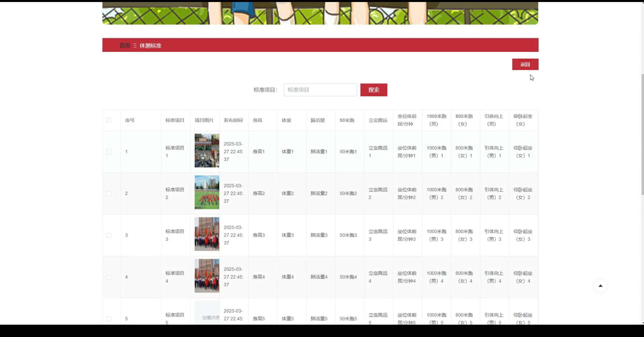This screenshot has height=337, width=644.
Task: Open the image thumbnail for 标准项目2
Action: coord(206,192)
